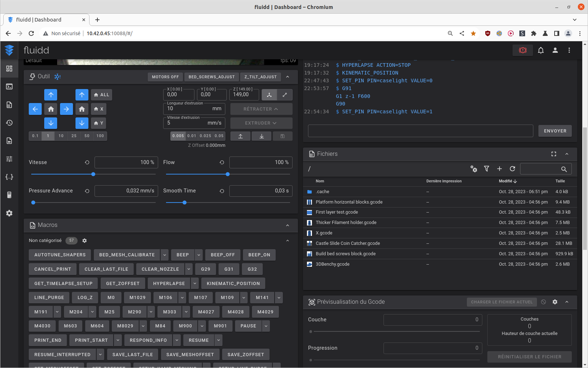Open print history in sidebar
588x368 pixels.
(9, 123)
